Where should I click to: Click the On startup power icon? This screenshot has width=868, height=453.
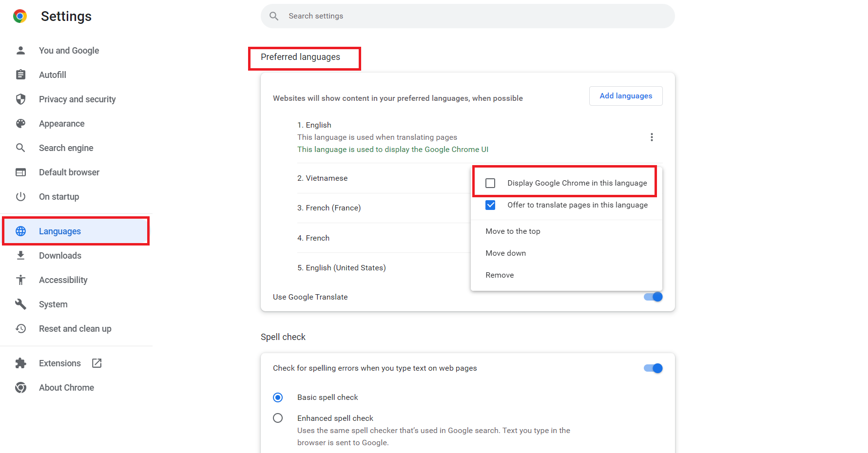(x=20, y=196)
